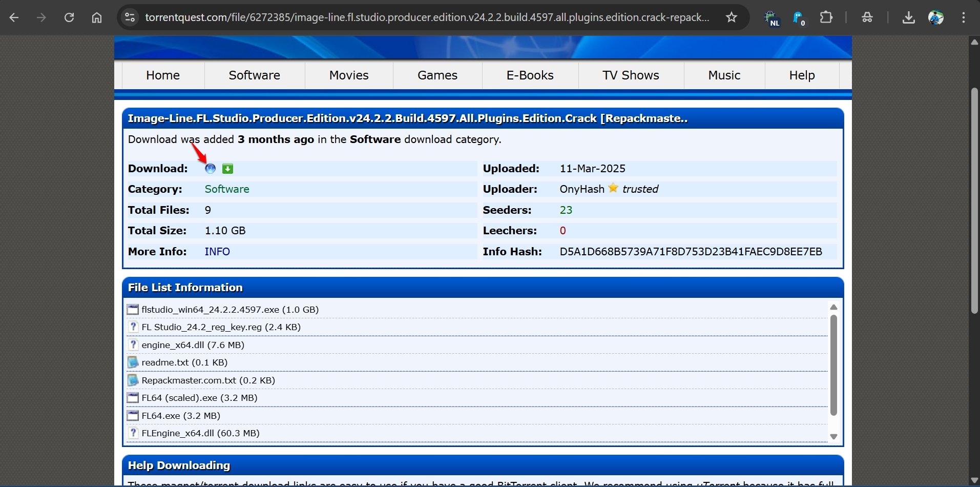Screen dimensions: 980x487
Task: Click icon beside engine_x64.dll
Action: (x=133, y=345)
